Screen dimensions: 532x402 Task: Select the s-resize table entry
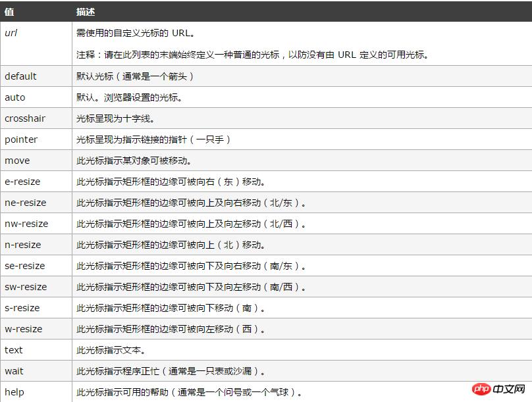(22, 307)
